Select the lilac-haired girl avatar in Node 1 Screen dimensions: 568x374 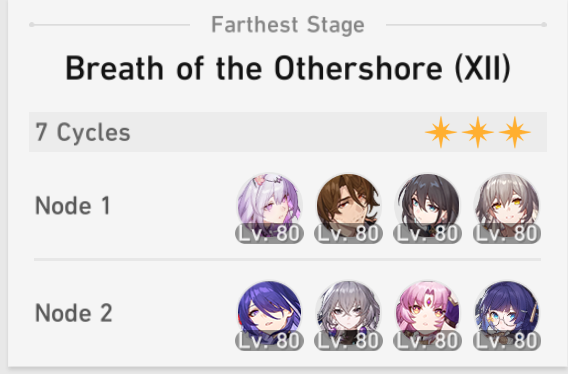pyautogui.click(x=269, y=206)
